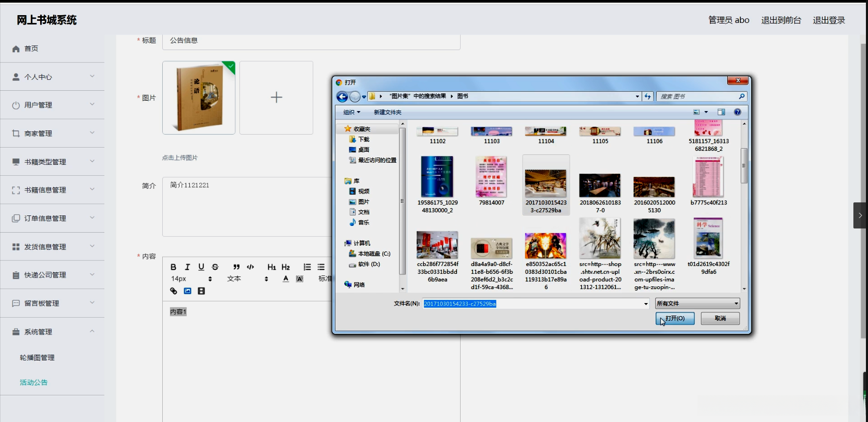Open the 所有文件 file type dropdown

point(697,304)
